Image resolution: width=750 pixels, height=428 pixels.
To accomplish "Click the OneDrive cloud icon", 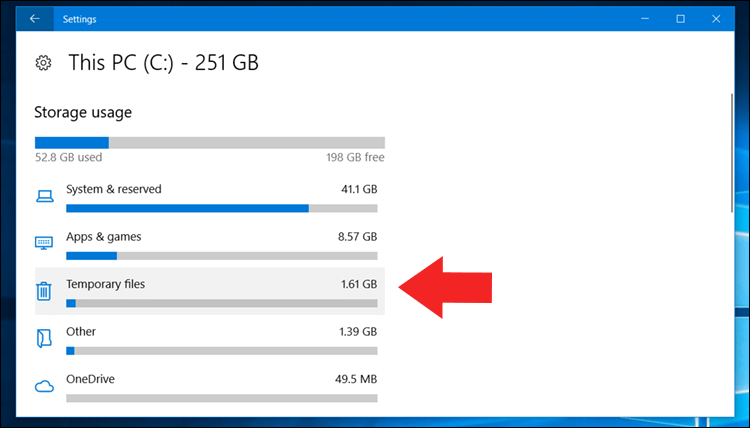I will pyautogui.click(x=44, y=386).
